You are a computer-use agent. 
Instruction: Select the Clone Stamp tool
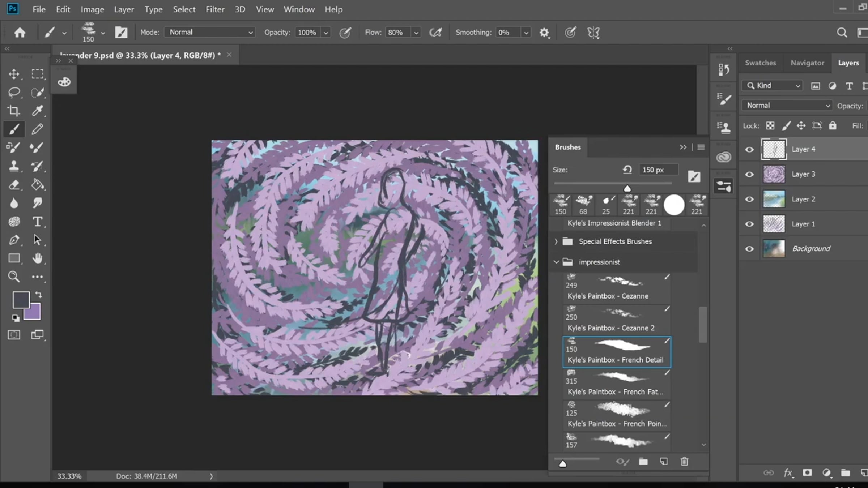[x=14, y=166]
